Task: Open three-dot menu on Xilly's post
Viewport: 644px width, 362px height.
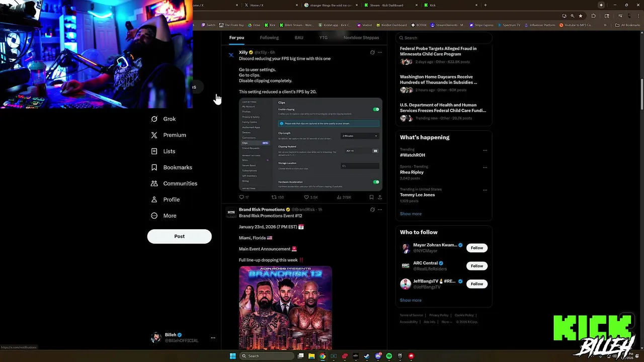Action: coord(380,52)
